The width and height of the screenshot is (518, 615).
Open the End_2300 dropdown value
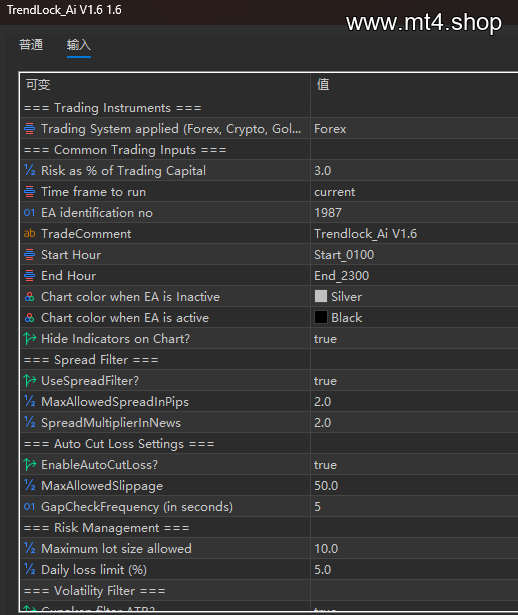pos(342,276)
